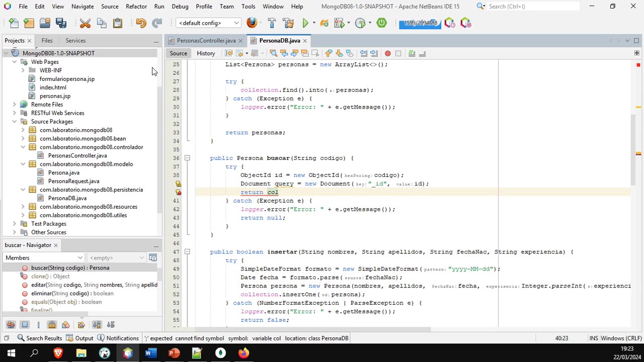Click the Shift Line Right icon
This screenshot has height=362, width=644.
374,53
